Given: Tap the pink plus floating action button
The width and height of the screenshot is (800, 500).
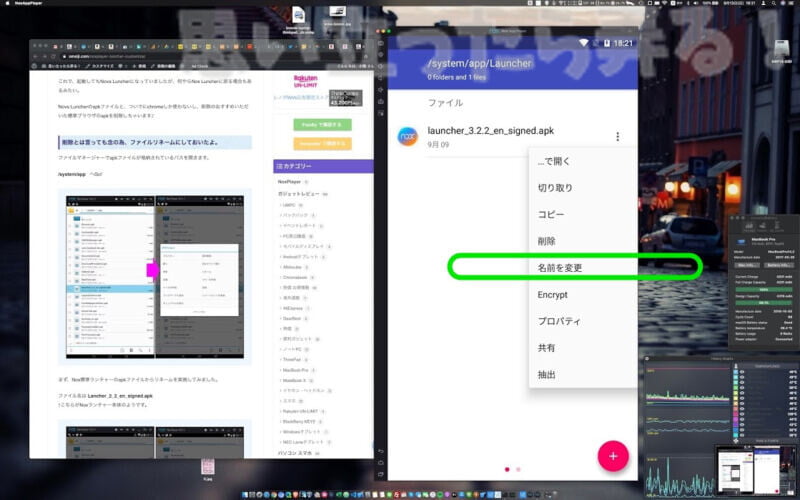Looking at the screenshot, I should [613, 456].
